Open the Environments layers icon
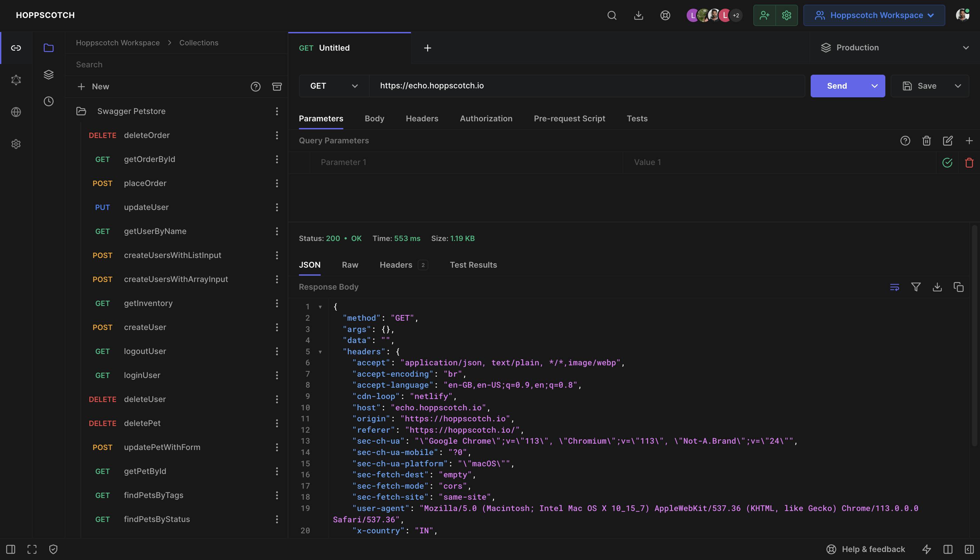The height and width of the screenshot is (560, 980). 48,74
